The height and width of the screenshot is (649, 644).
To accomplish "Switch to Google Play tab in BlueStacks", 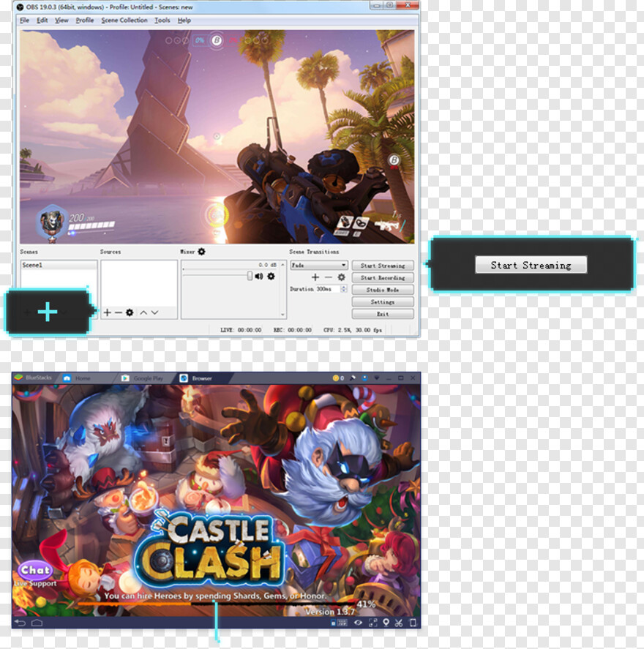I will [143, 378].
